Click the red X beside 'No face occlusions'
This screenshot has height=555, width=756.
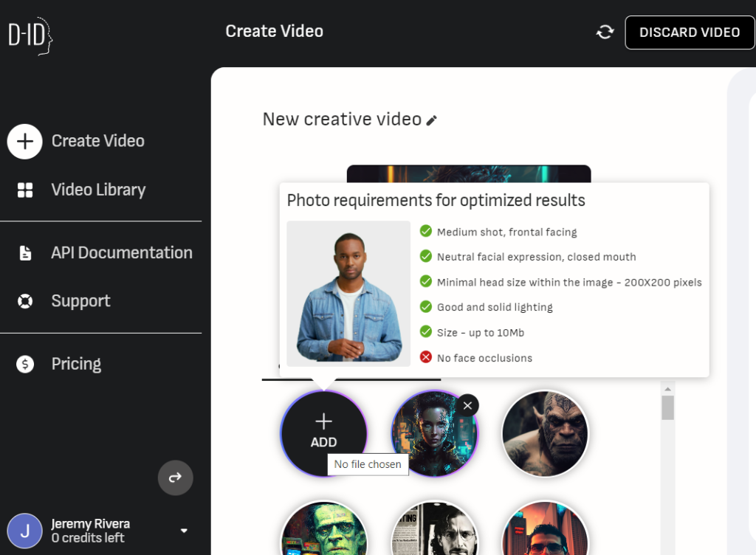tap(426, 357)
